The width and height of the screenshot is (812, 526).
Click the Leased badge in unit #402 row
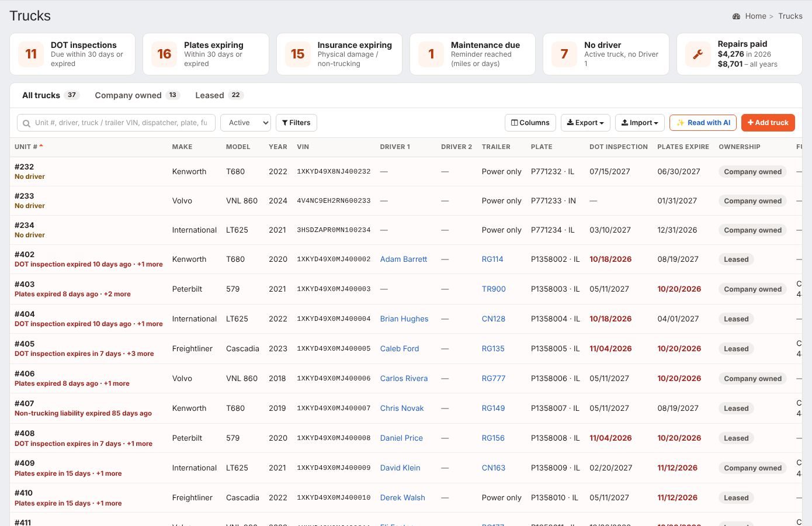736,259
